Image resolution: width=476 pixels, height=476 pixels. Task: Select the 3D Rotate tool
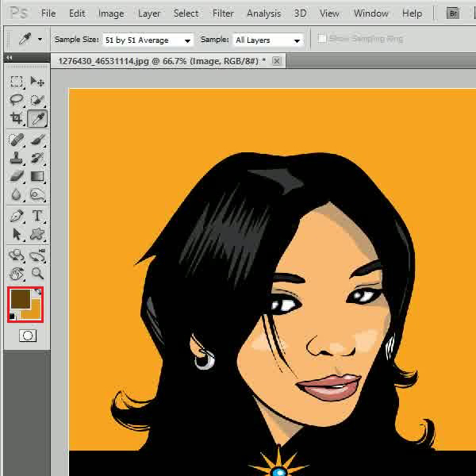point(17,255)
